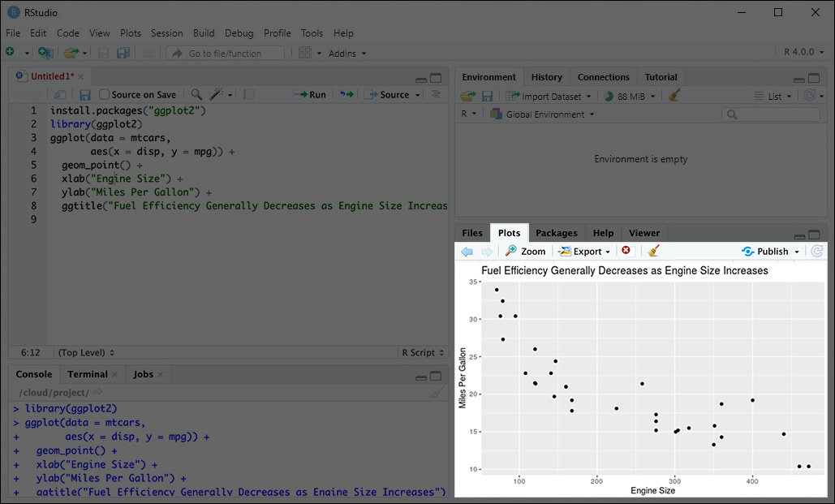This screenshot has height=504, width=835.
Task: Load workspace icon in Environment pane
Action: tap(468, 96)
